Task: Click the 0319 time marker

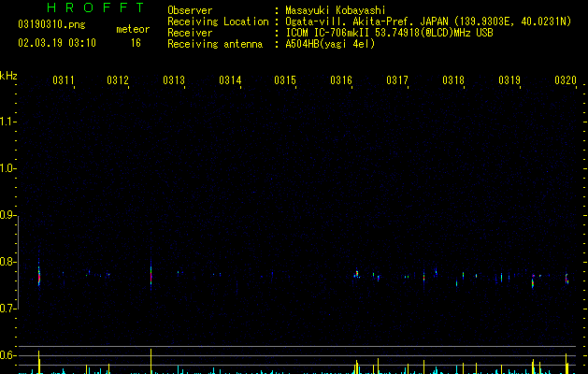Action: [509, 80]
